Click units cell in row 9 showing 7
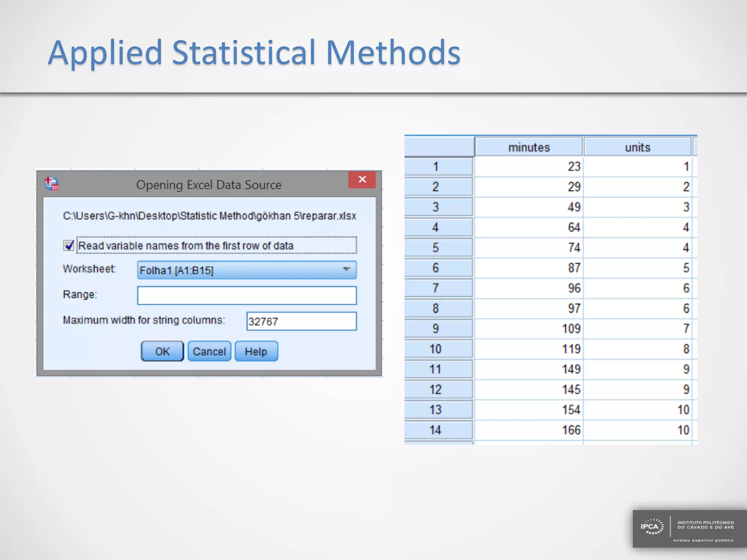Screen dimensions: 747x560 pyautogui.click(x=638, y=328)
